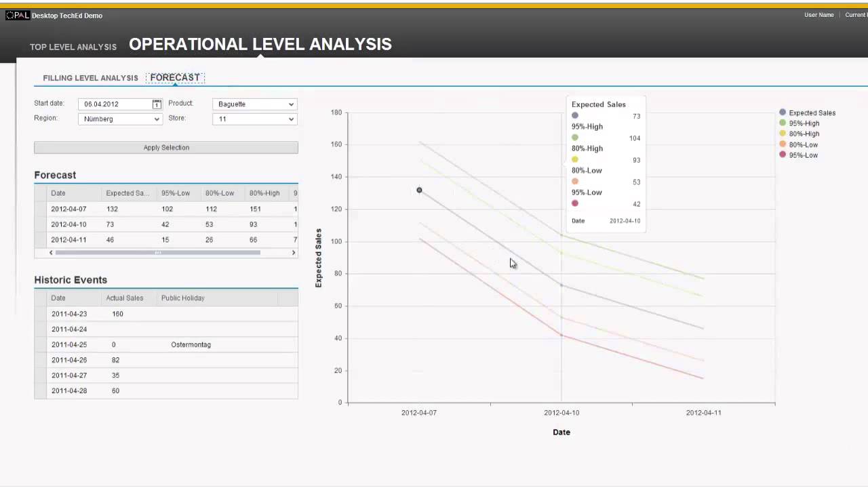
Task: Select historic event row 2011-04-27
Action: (166, 375)
